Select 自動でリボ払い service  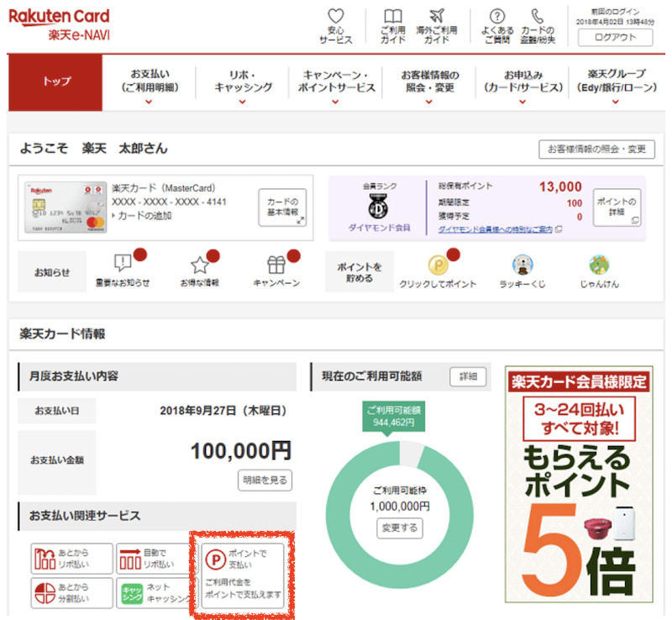(154, 559)
